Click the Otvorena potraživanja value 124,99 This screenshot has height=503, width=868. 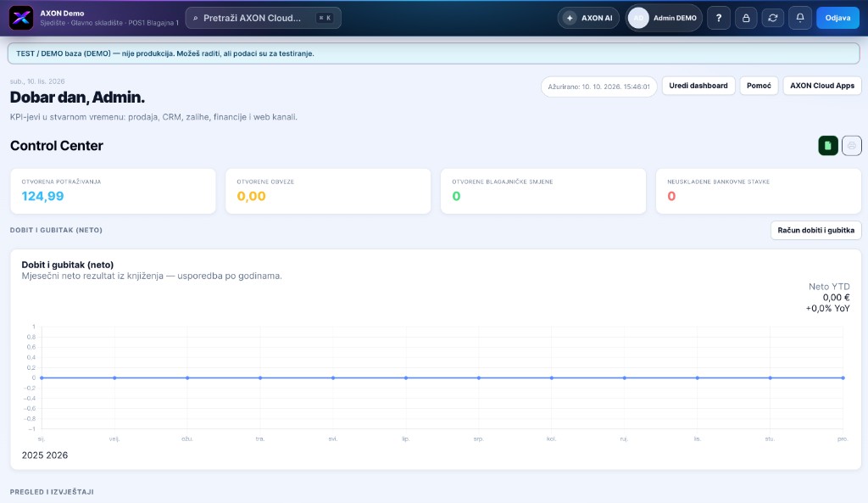42,196
